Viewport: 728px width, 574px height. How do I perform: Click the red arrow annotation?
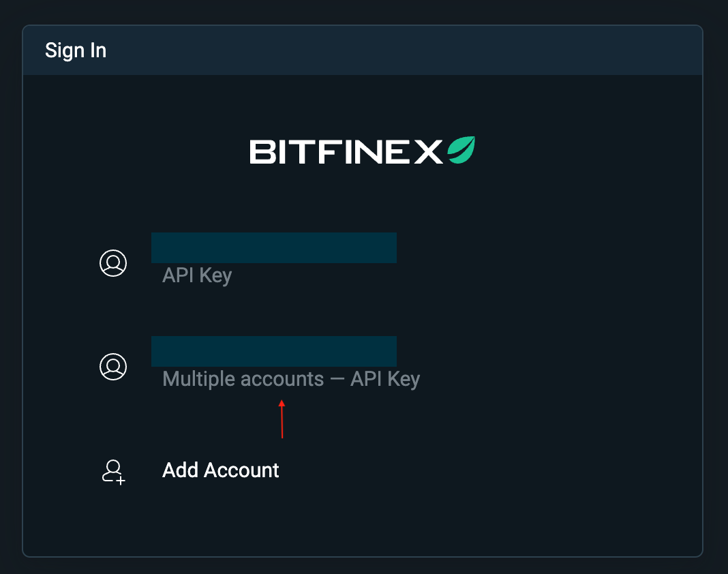282,419
